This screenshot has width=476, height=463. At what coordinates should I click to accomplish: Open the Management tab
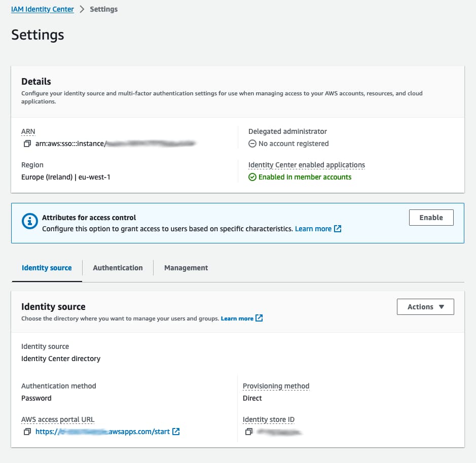[x=186, y=268]
